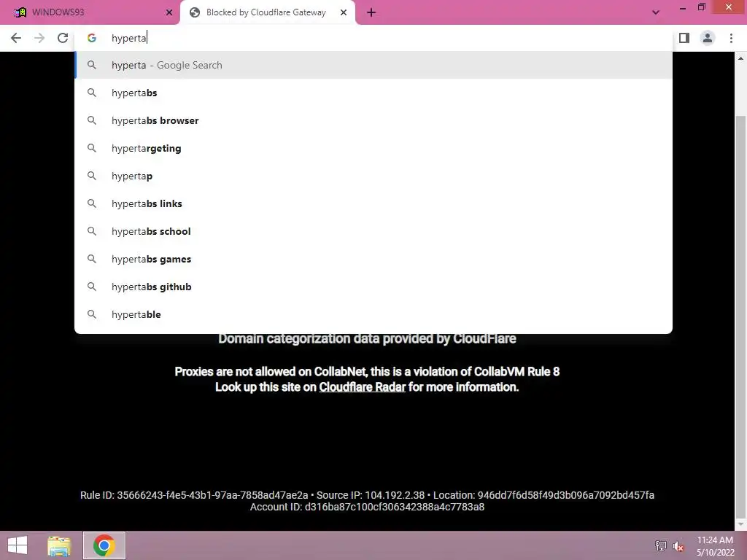Click the scrollbar up arrow
Screen dimensions: 747x560
pyautogui.click(x=741, y=58)
